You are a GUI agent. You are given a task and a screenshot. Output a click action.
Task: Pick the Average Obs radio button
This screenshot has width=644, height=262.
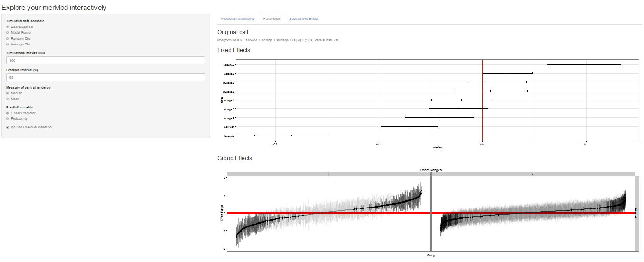tap(8, 44)
